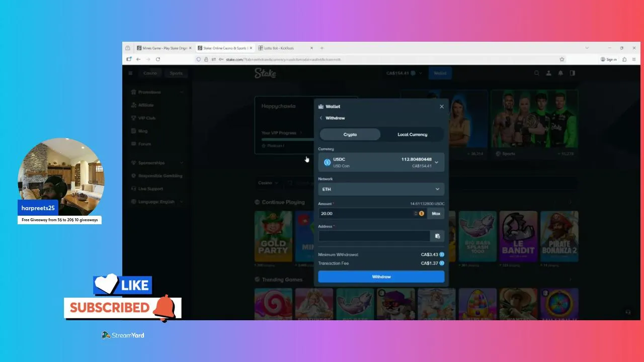Click the Max amount button
This screenshot has width=644, height=362.
click(x=436, y=213)
